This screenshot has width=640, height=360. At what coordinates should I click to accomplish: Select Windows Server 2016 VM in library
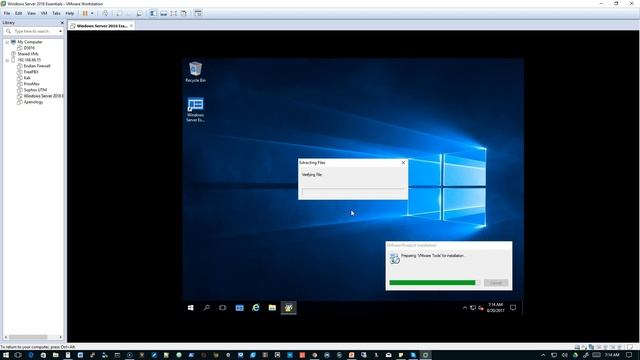[x=43, y=96]
